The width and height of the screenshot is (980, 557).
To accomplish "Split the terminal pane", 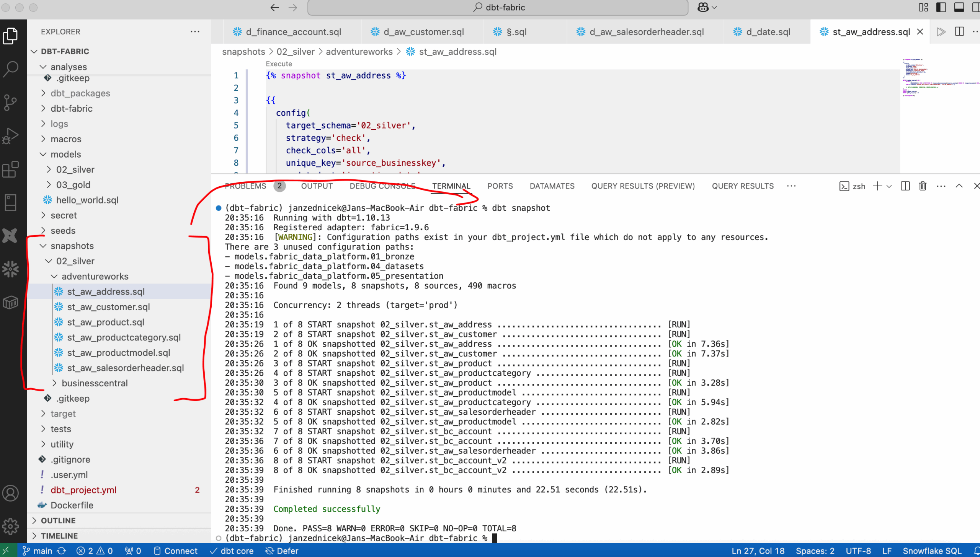I will click(905, 186).
